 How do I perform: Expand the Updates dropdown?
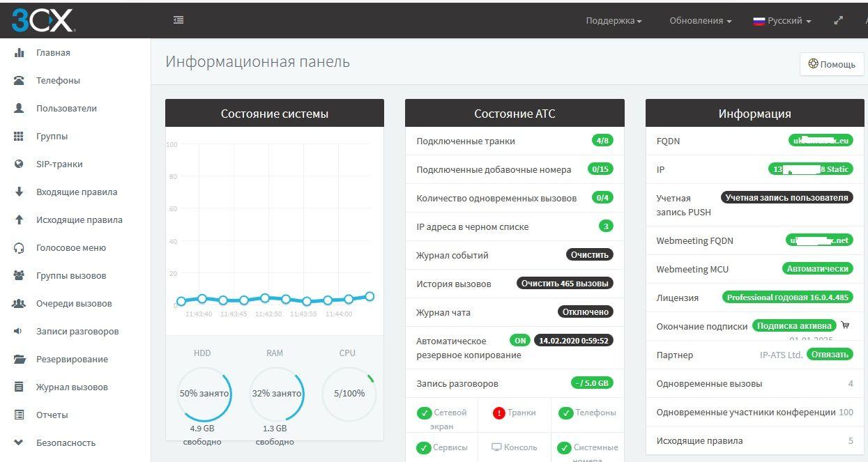click(700, 21)
